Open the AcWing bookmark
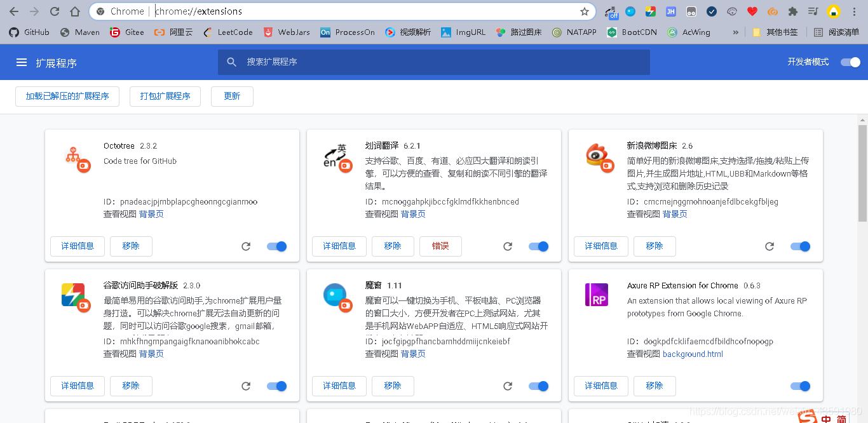 (x=689, y=32)
